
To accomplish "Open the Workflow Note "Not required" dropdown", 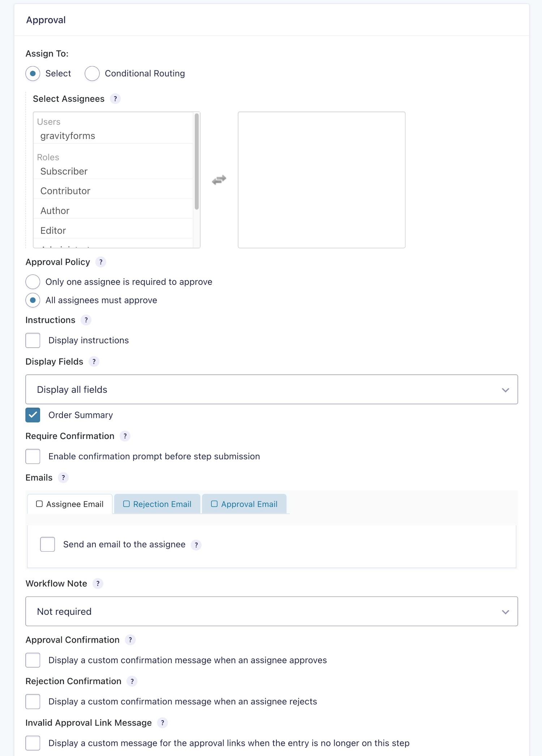I will tap(271, 612).
